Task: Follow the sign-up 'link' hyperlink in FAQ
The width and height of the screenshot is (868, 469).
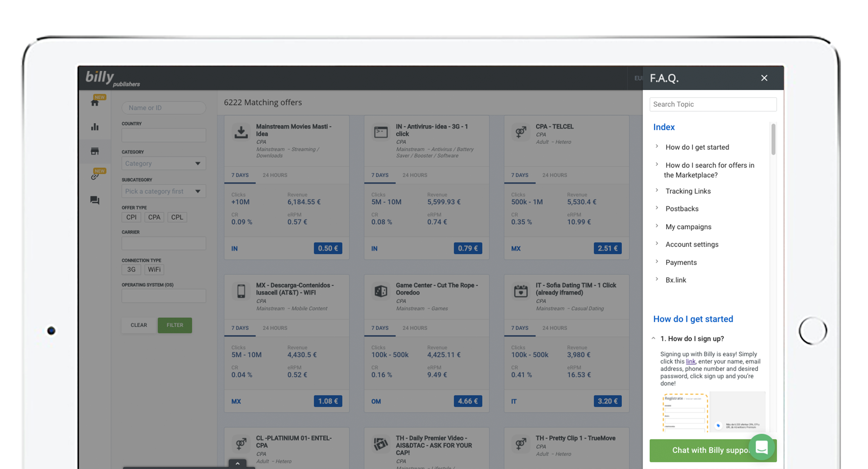Action: tap(690, 362)
